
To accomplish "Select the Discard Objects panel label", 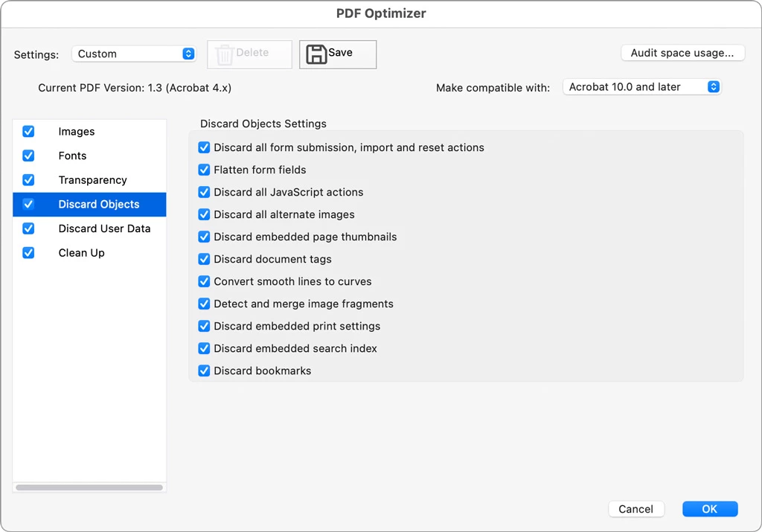I will coord(99,204).
